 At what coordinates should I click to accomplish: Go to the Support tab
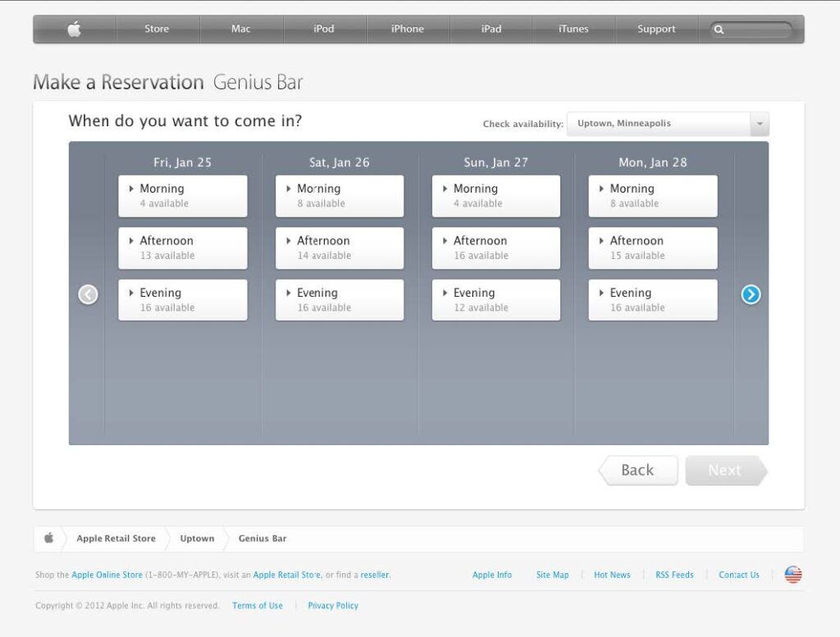(x=656, y=30)
